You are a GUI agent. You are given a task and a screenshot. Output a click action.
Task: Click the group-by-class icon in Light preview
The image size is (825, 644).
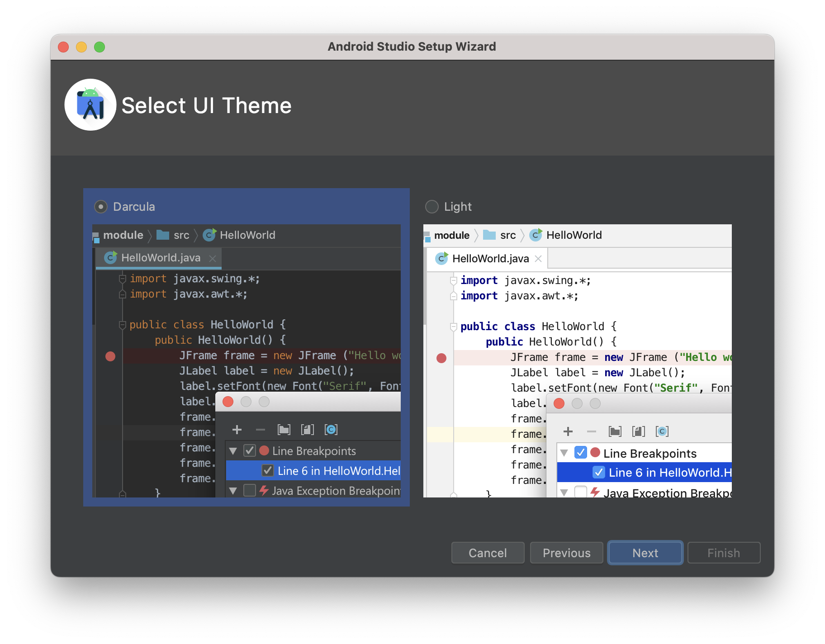point(662,431)
